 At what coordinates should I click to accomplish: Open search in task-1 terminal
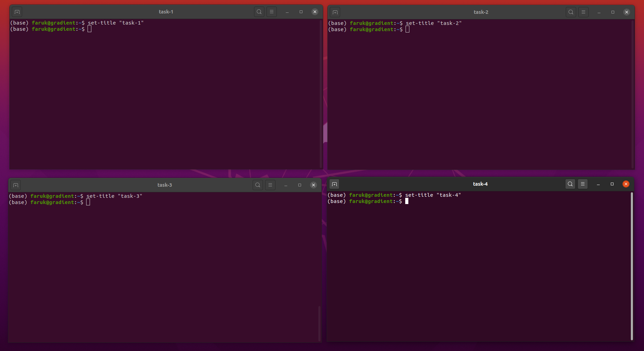pos(259,12)
